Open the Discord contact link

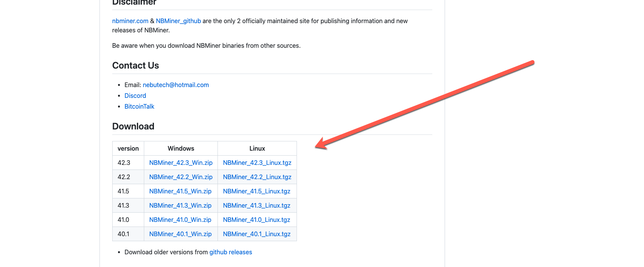click(135, 96)
